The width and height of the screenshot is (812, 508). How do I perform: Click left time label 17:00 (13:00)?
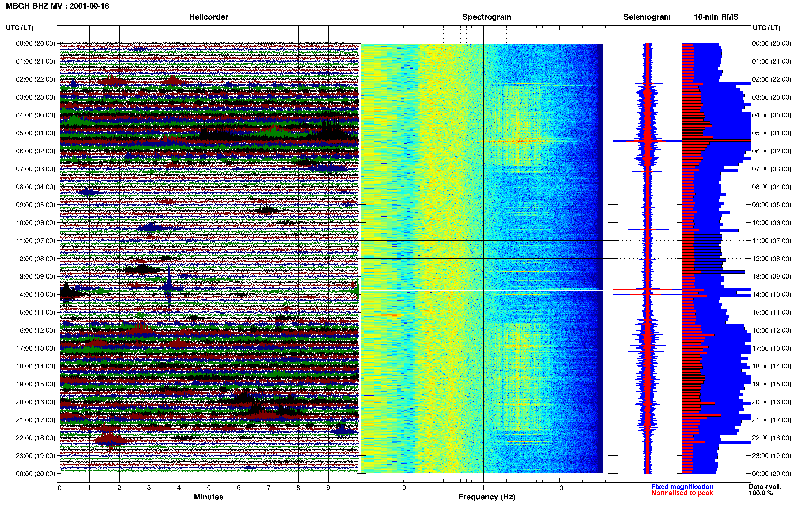pyautogui.click(x=36, y=348)
